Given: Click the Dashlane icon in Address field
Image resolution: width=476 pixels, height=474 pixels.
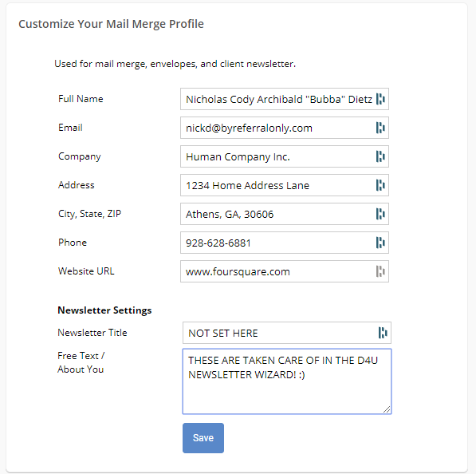Looking at the screenshot, I should pyautogui.click(x=380, y=185).
